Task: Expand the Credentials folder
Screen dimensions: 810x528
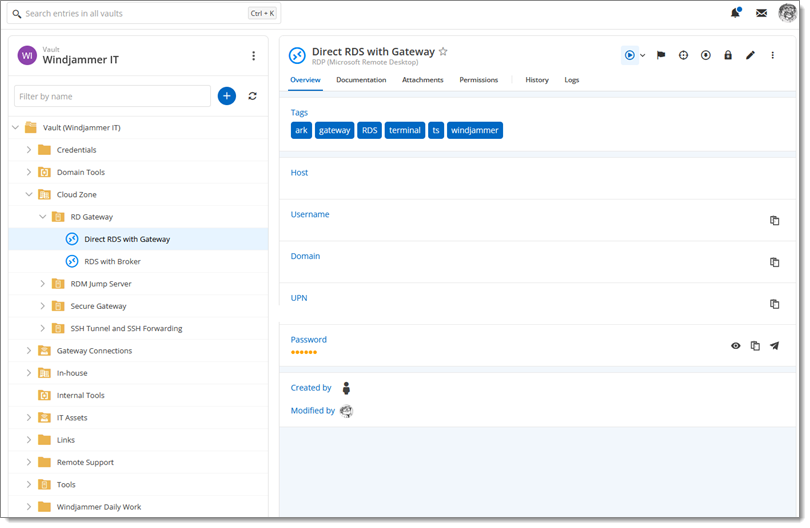Action: (x=29, y=150)
